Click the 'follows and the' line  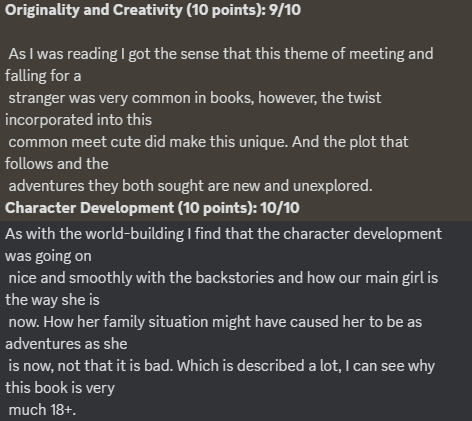57,164
